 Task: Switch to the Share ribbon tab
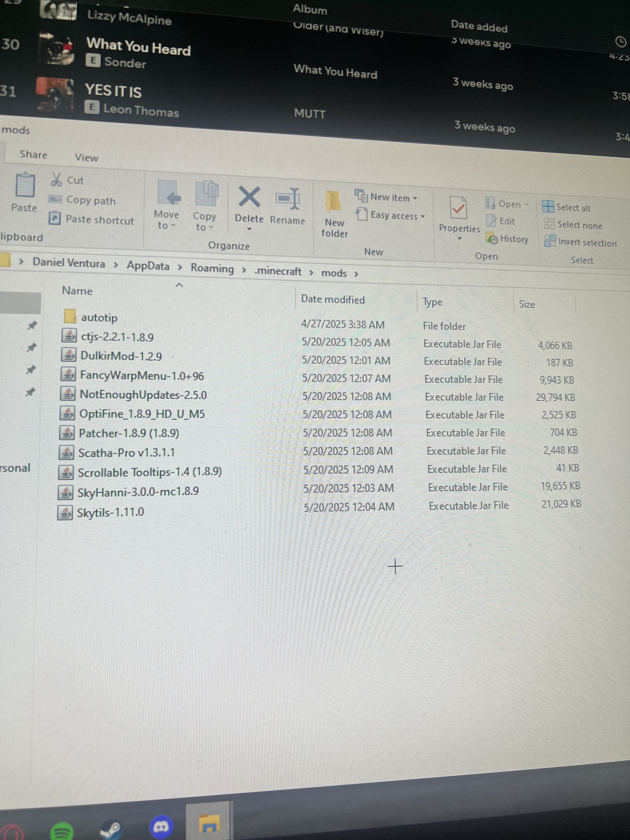pyautogui.click(x=34, y=155)
